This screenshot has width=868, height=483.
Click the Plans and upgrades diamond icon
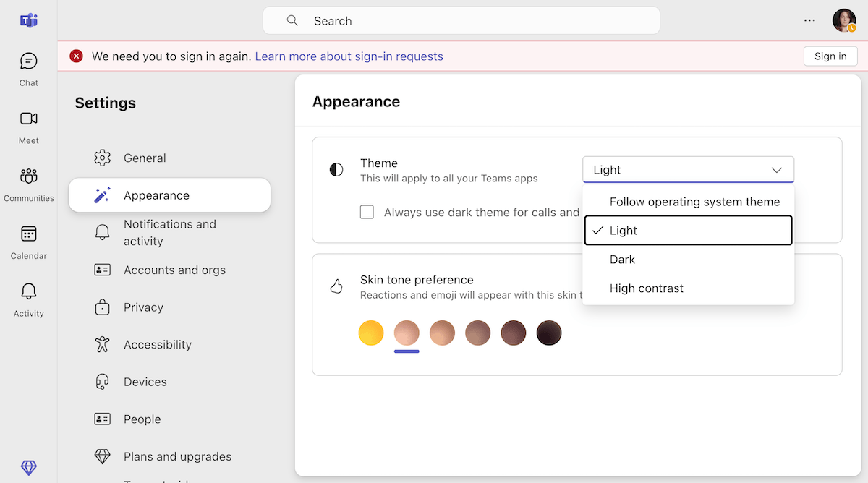tap(103, 456)
